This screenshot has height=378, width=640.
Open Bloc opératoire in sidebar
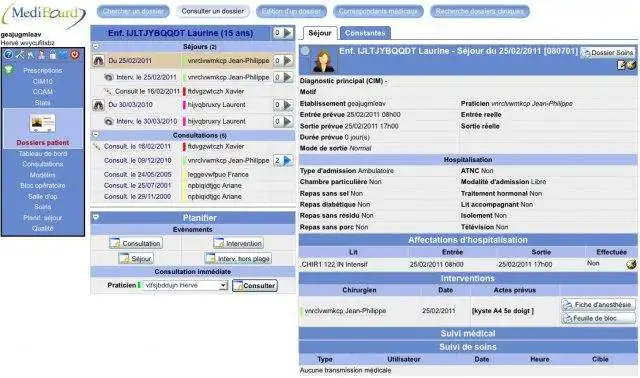point(43,185)
